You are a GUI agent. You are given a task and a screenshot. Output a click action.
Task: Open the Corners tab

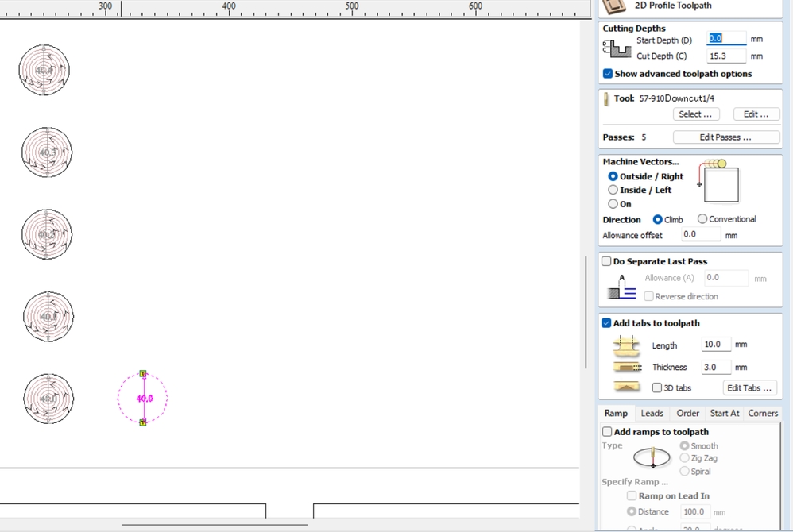(763, 413)
